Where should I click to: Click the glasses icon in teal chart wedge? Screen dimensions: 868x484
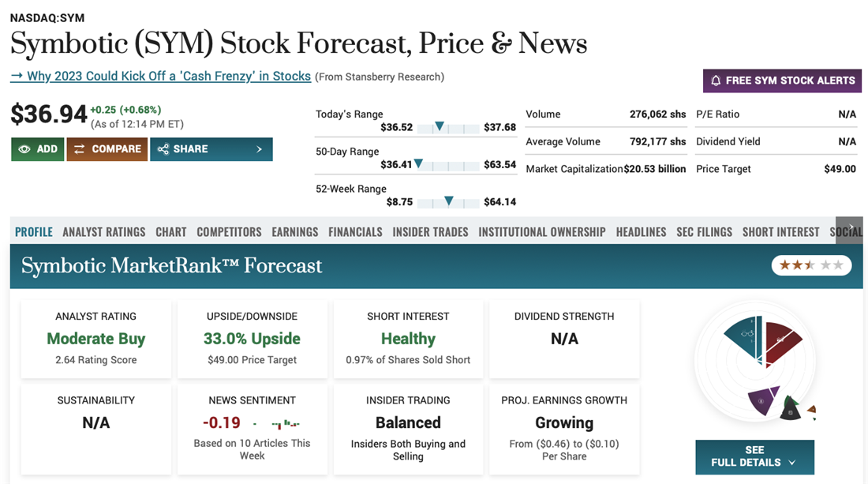[x=747, y=334]
